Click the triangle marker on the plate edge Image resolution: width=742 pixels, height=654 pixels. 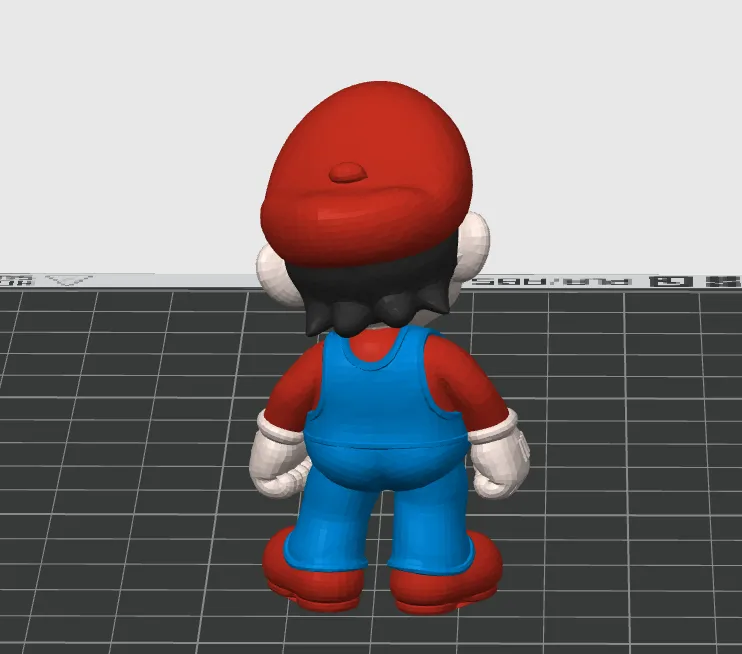70,280
